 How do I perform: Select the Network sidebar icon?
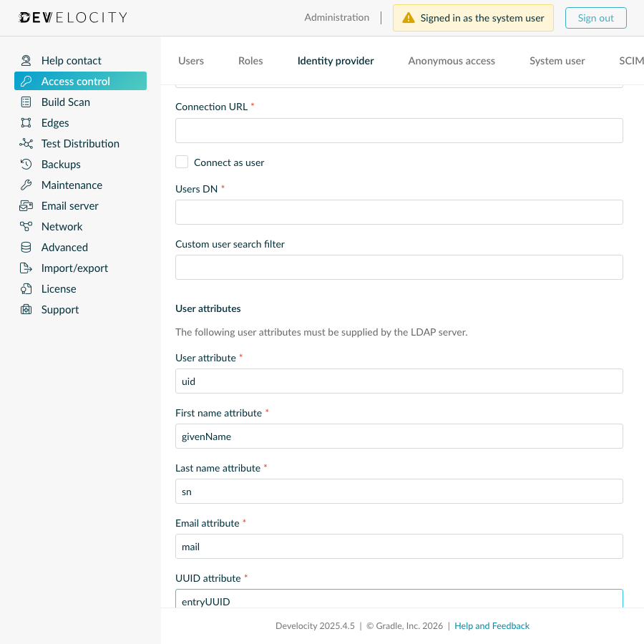pos(26,226)
